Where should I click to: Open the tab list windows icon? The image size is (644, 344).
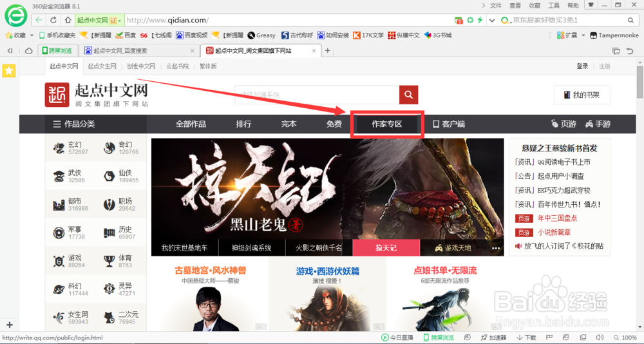tap(616, 51)
